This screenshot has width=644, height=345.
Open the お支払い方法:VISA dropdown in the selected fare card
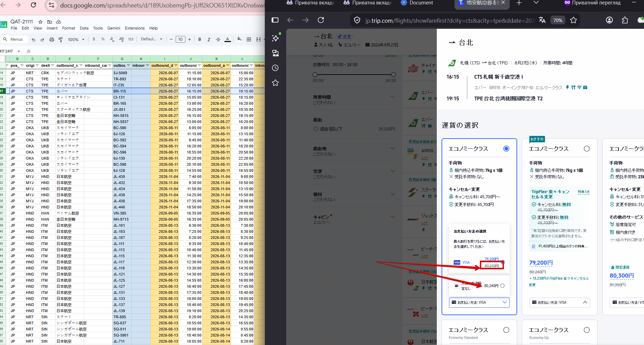[x=479, y=302]
